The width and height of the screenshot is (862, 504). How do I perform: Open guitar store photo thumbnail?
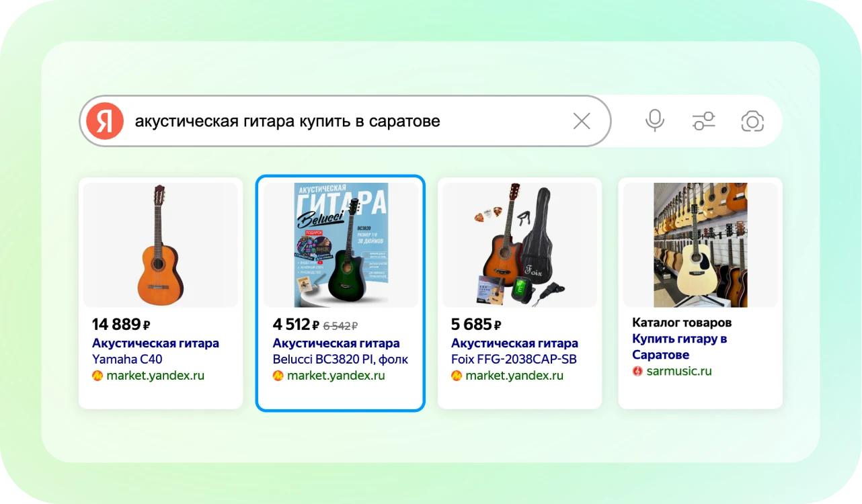coord(700,245)
